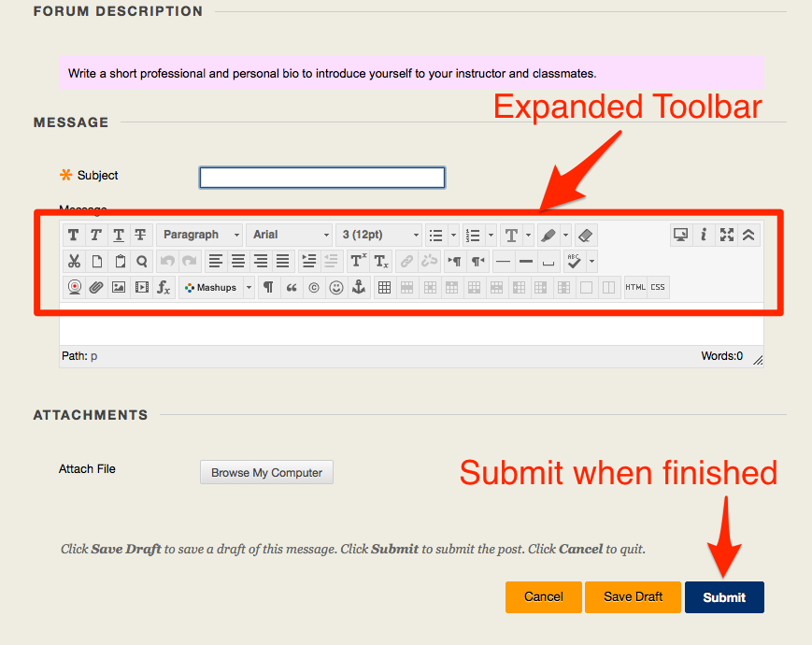The image size is (812, 645).
Task: Click the insert table grid icon
Action: pyautogui.click(x=384, y=288)
